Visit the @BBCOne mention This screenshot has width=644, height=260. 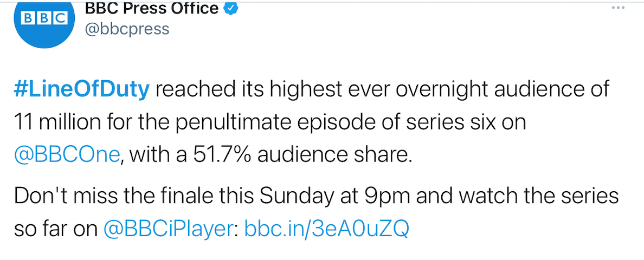[67, 155]
